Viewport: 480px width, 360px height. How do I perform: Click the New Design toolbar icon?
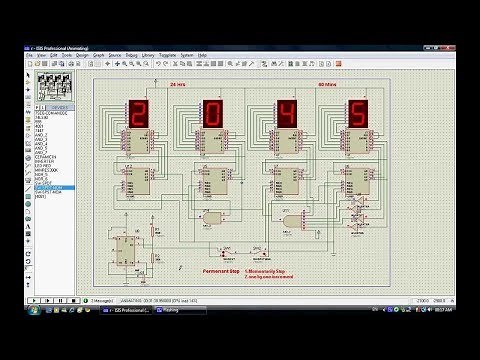(30, 63)
